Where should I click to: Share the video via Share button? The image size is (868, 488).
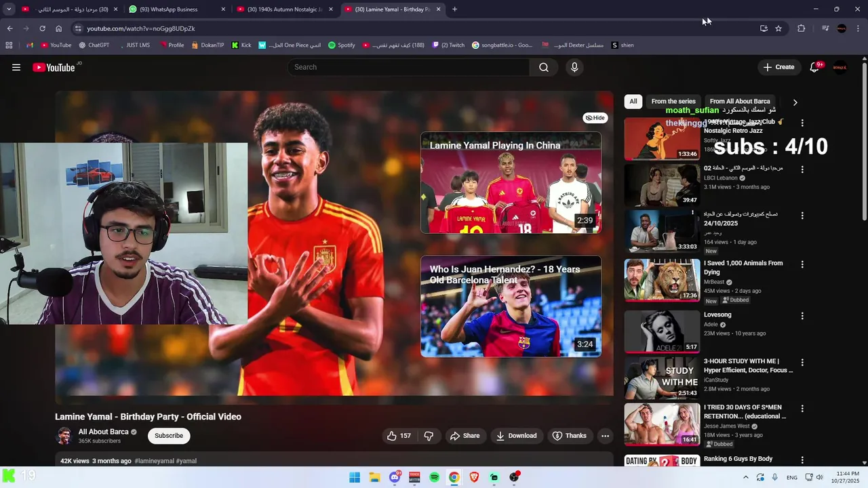point(465,436)
